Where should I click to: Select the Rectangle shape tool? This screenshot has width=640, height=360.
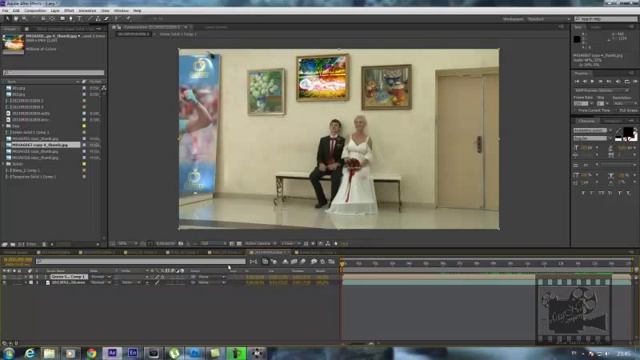[x=62, y=19]
